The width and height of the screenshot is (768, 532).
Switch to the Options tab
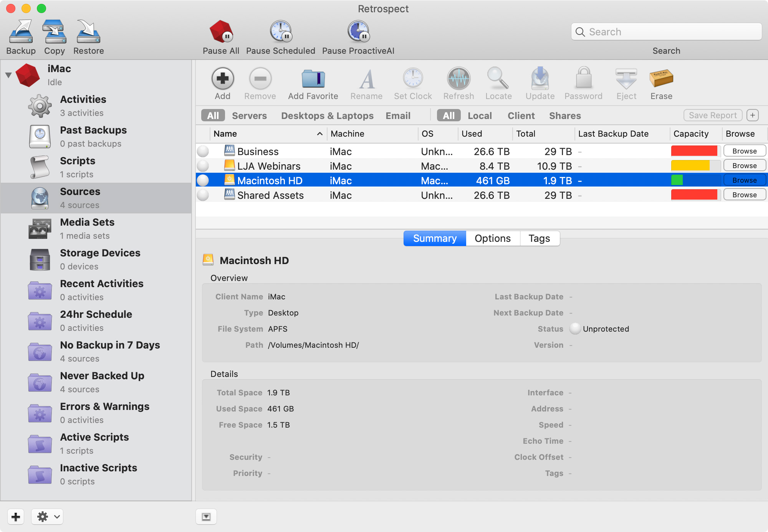[x=493, y=238]
